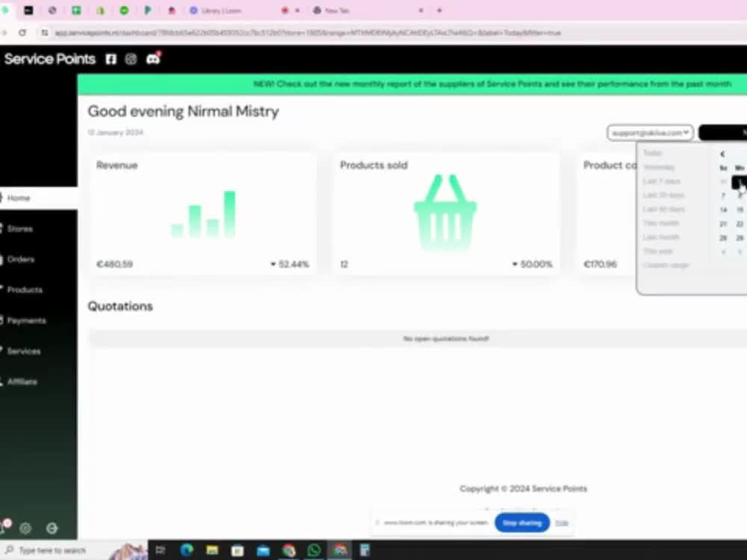This screenshot has width=747, height=560.
Task: Click the green monthly report announcement banner
Action: 412,84
